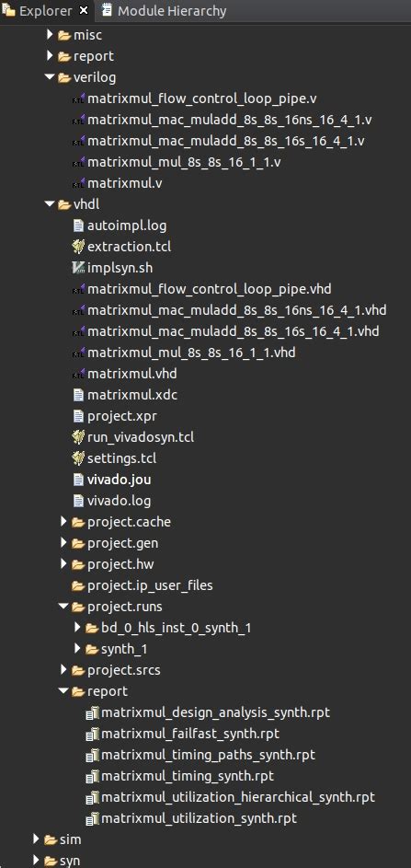
Task: Expand the project.cache folder
Action: click(64, 522)
